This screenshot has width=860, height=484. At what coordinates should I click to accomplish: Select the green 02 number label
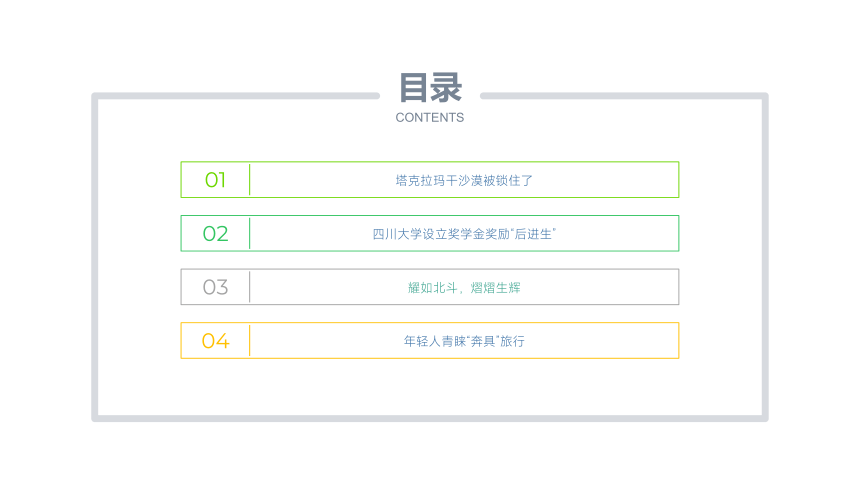pos(215,234)
